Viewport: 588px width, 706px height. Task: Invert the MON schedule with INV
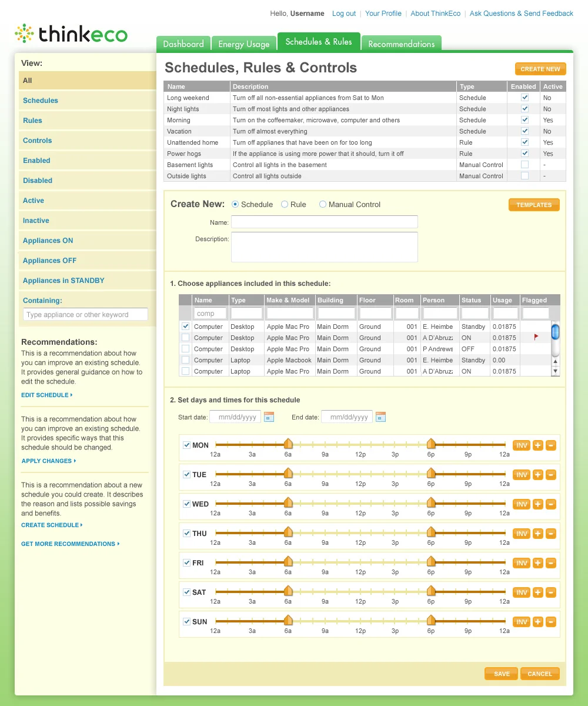pyautogui.click(x=522, y=445)
